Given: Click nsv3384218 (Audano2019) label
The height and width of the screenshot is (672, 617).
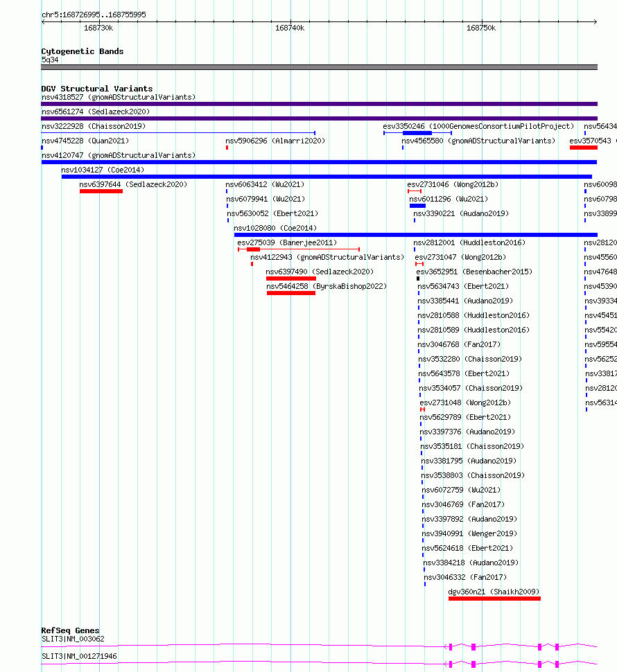Looking at the screenshot, I should pyautogui.click(x=471, y=563).
